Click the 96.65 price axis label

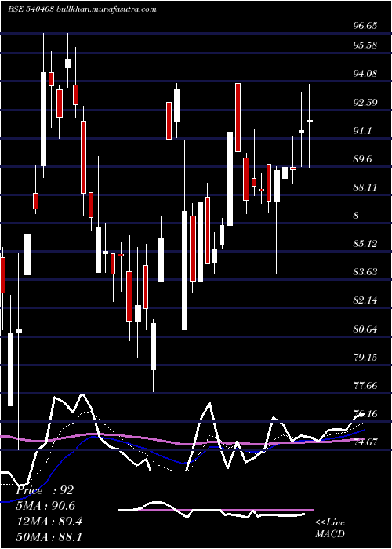pos(365,26)
